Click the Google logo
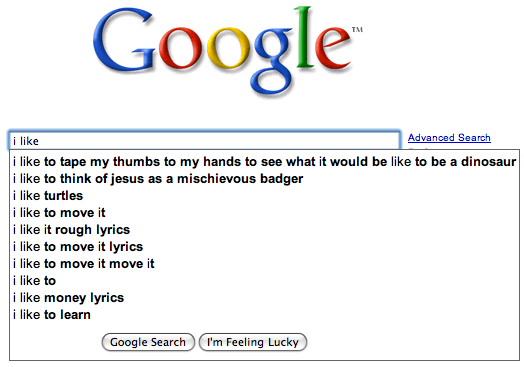This screenshot has height=367, width=524. click(227, 51)
